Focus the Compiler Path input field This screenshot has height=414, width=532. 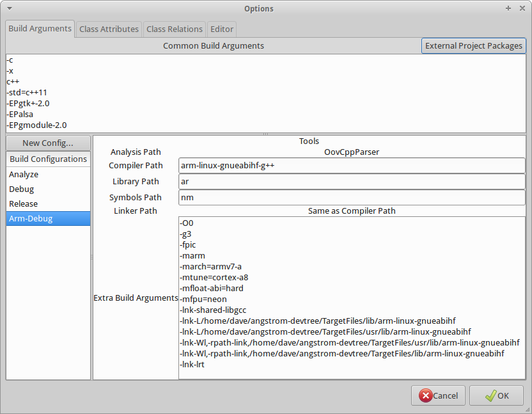(x=352, y=166)
